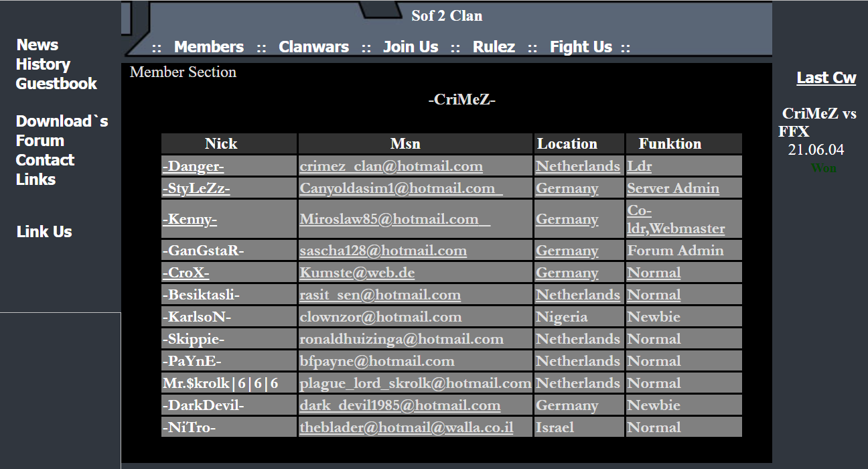Image resolution: width=868 pixels, height=469 pixels.
Task: Click the crimez_clan@hotmail.com address
Action: click(391, 166)
